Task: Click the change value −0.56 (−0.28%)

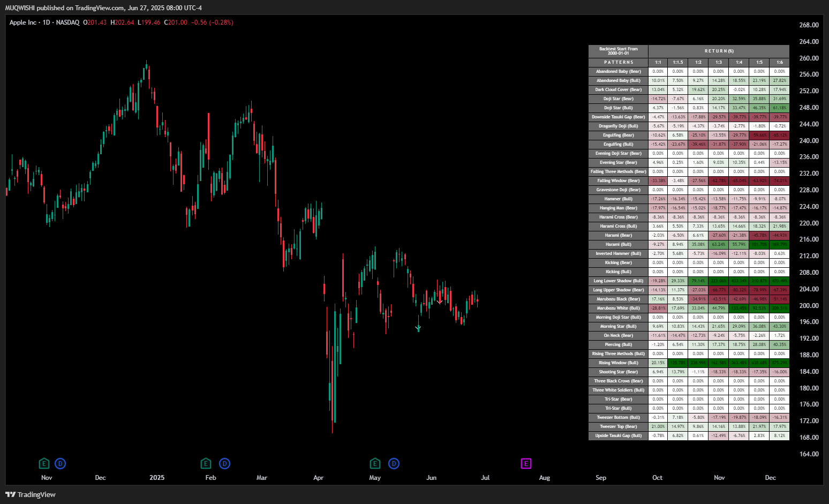Action: point(212,22)
